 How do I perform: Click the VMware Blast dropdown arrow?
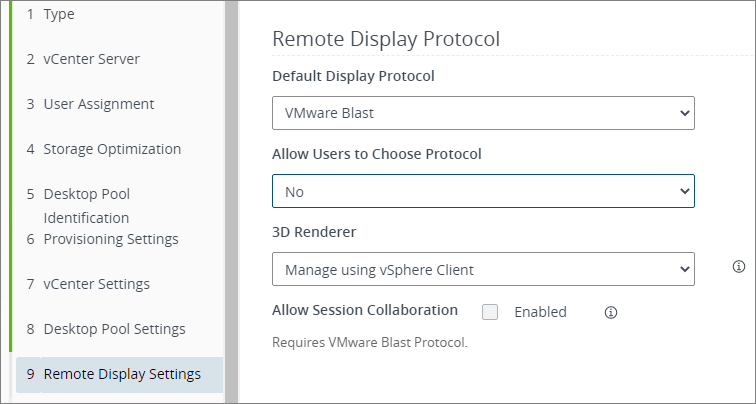coord(685,113)
